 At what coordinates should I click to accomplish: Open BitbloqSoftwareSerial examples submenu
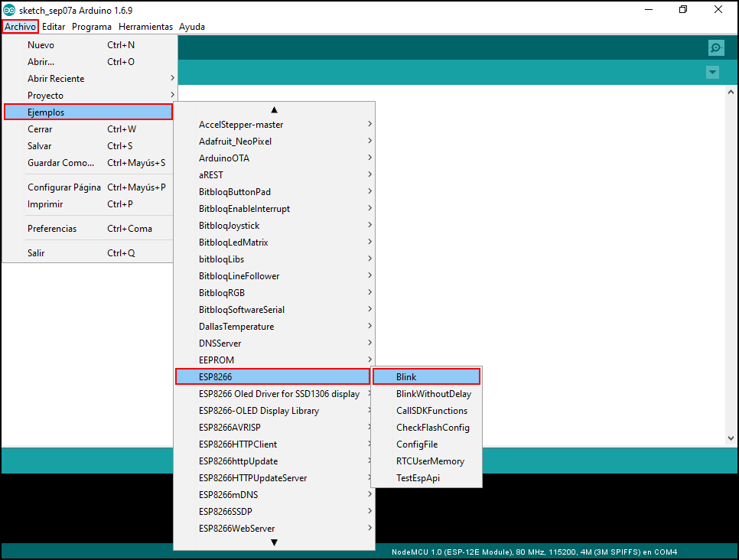click(275, 310)
